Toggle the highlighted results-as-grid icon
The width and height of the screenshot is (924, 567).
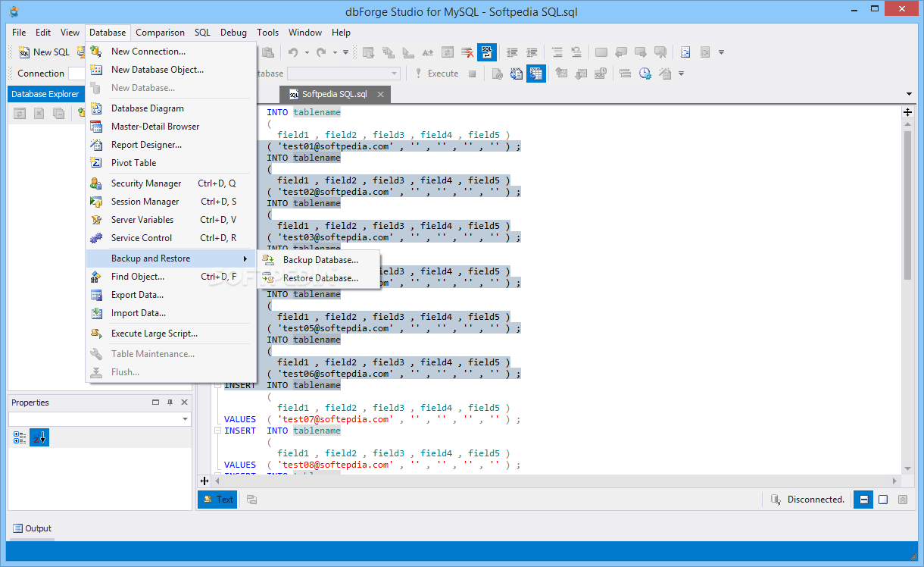[x=536, y=74]
